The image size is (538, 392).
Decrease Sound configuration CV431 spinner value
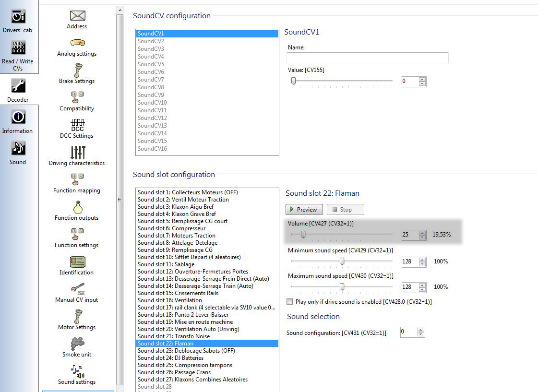421,334
